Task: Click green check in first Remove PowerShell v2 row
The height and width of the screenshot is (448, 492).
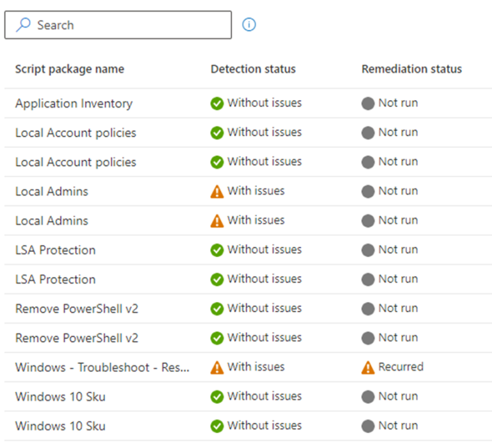Action: pyautogui.click(x=217, y=309)
